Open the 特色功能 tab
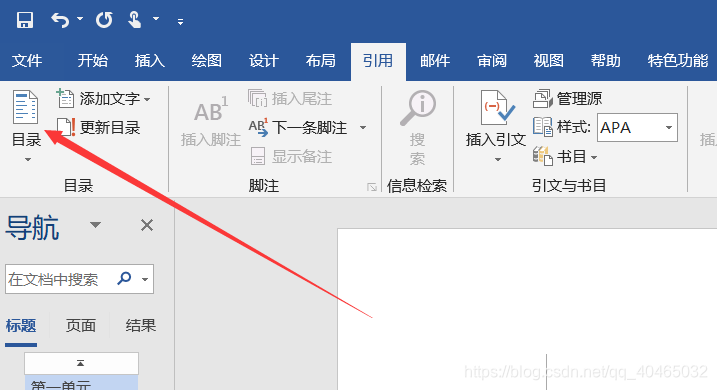This screenshot has width=717, height=390. [678, 60]
